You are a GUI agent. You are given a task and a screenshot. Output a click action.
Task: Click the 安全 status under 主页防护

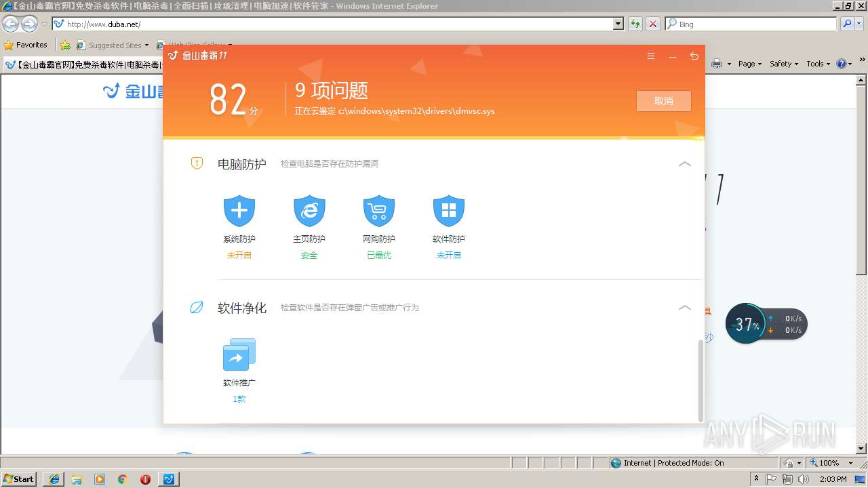309,256
